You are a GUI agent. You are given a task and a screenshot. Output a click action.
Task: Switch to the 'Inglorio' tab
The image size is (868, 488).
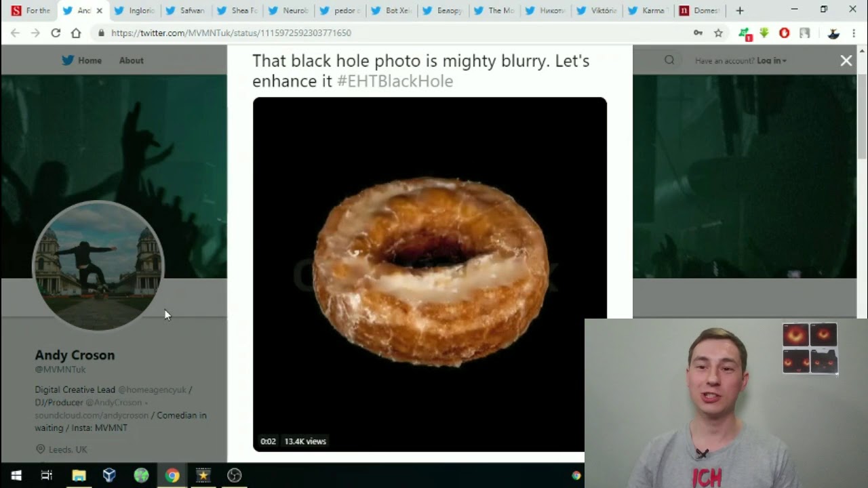(135, 10)
